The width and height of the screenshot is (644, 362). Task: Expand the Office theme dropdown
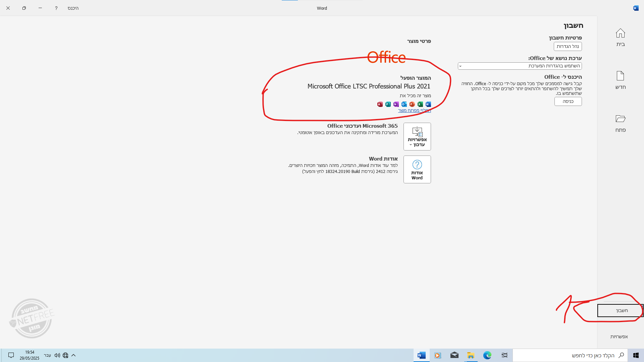520,66
